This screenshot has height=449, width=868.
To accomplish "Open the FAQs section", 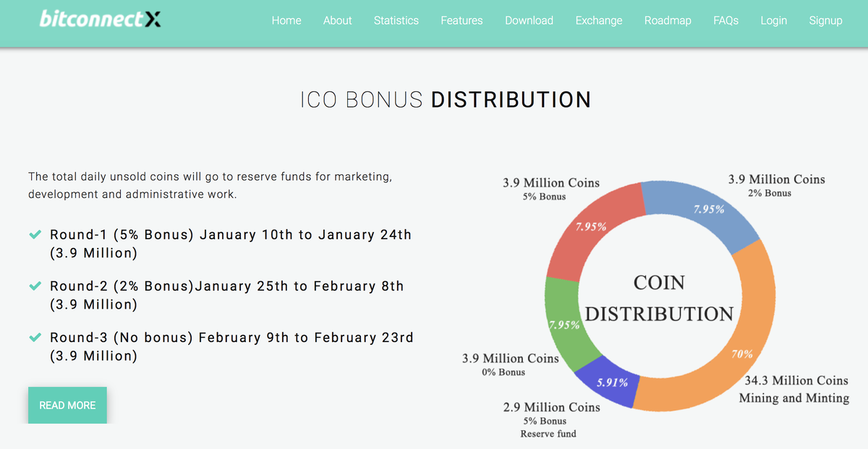I will pyautogui.click(x=726, y=20).
